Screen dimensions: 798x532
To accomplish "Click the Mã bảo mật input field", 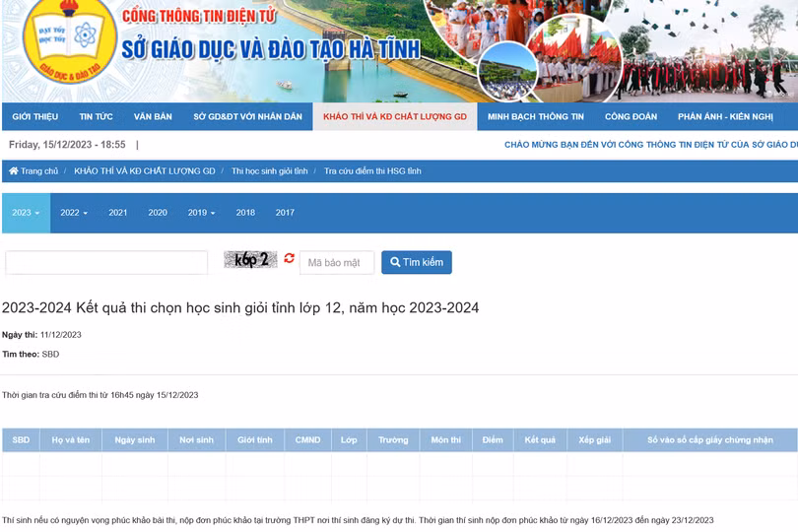I will click(x=337, y=263).
